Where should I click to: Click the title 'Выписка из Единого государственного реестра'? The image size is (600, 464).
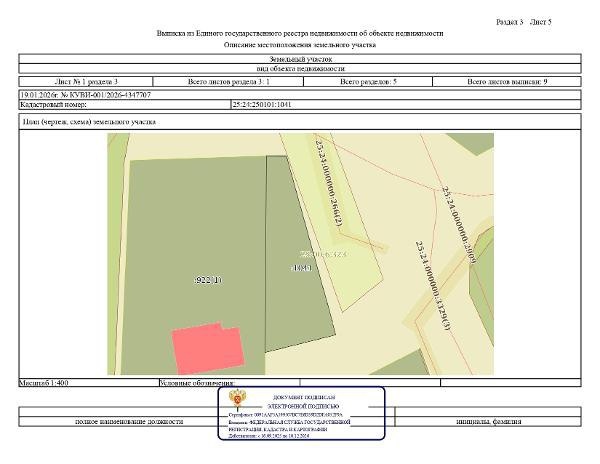click(x=300, y=33)
